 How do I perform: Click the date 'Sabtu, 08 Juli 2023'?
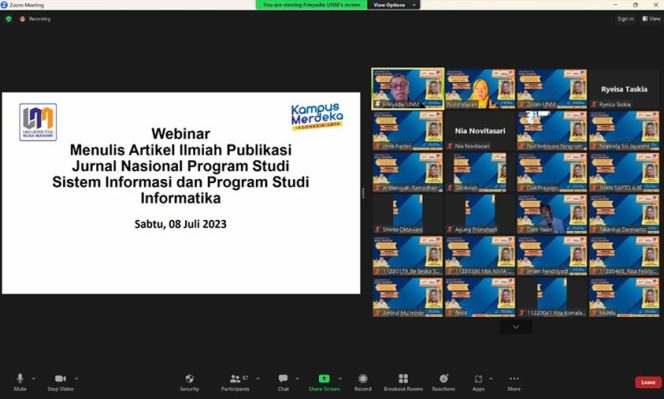180,224
